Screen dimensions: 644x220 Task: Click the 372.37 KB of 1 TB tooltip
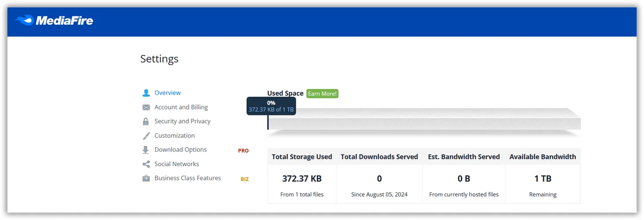tap(271, 106)
